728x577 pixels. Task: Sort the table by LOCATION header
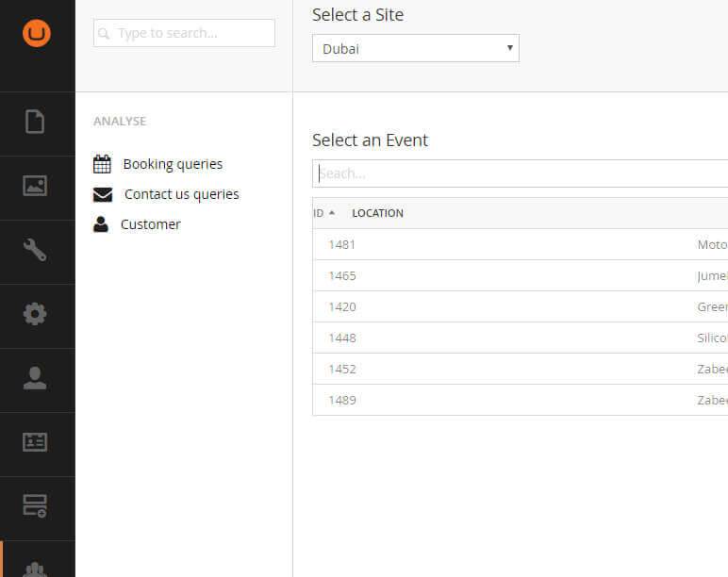coord(377,213)
